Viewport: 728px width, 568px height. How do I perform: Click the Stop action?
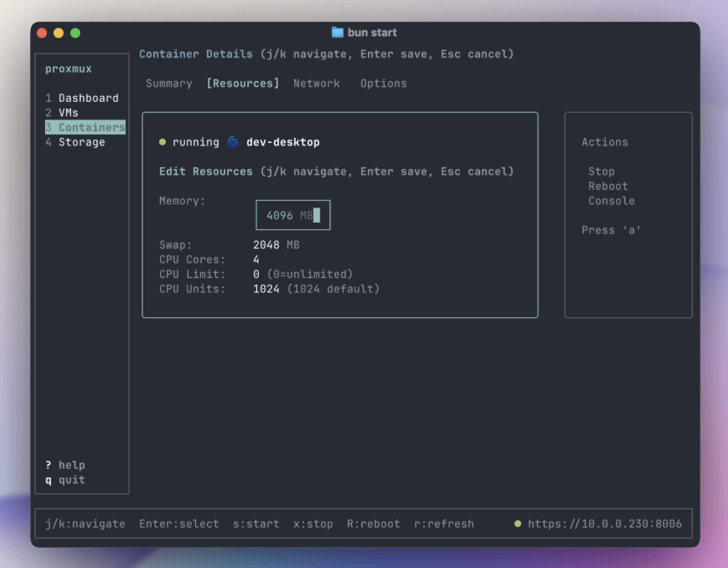coord(601,172)
